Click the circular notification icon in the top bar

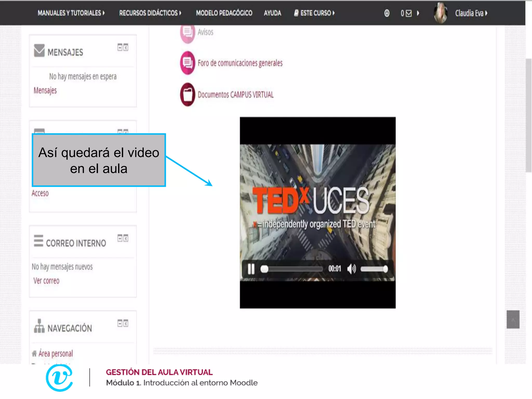387,13
